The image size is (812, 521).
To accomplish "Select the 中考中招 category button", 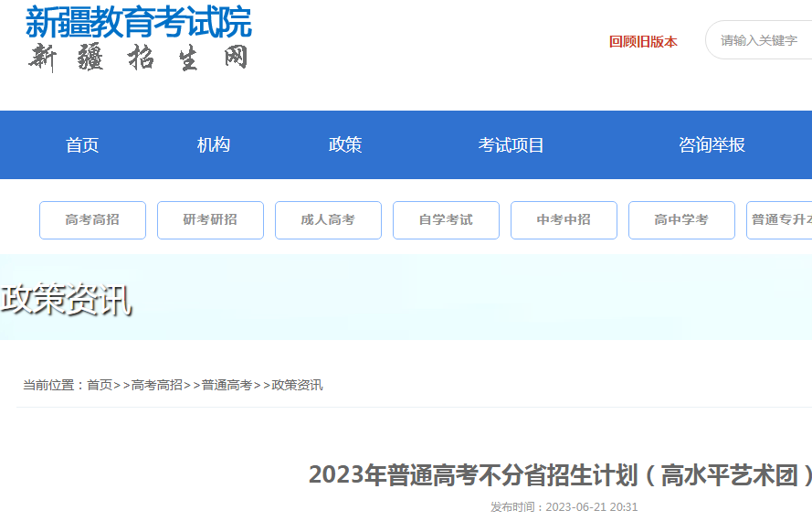I will [564, 220].
